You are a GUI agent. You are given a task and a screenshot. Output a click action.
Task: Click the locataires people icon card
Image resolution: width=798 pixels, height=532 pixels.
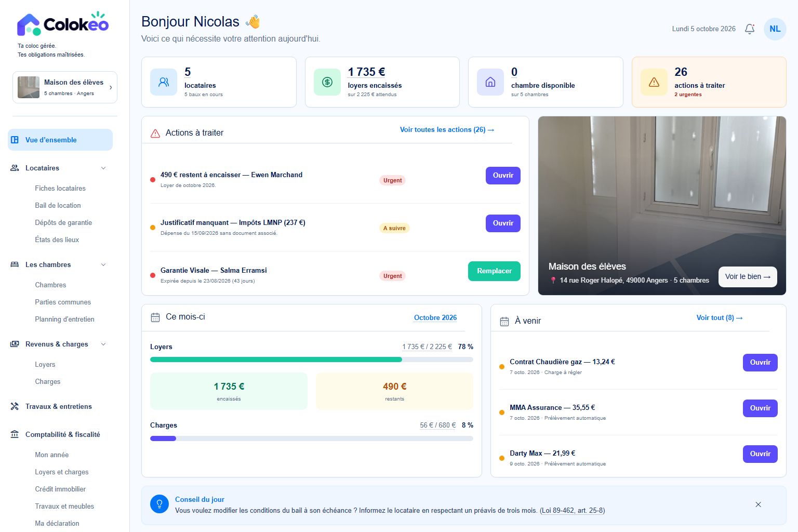tap(164, 82)
